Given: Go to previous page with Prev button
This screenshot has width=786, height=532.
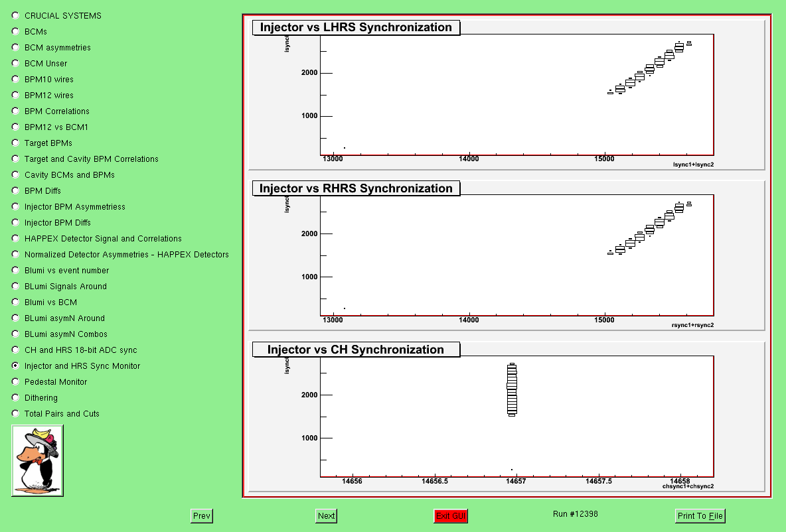Looking at the screenshot, I should (202, 516).
